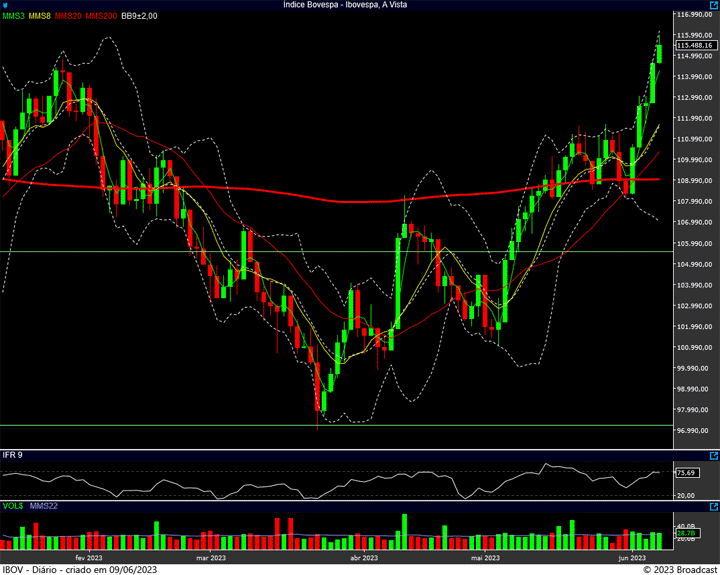
Task: Click current price tag 115.488,16
Action: tap(695, 45)
